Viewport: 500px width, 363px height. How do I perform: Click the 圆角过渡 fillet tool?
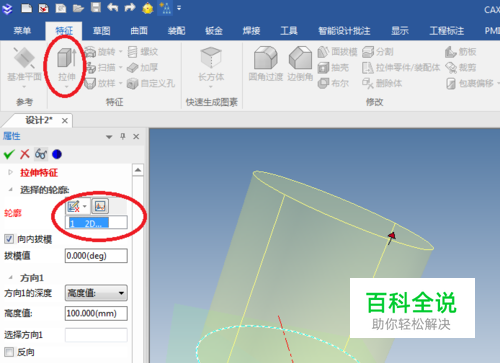click(266, 63)
